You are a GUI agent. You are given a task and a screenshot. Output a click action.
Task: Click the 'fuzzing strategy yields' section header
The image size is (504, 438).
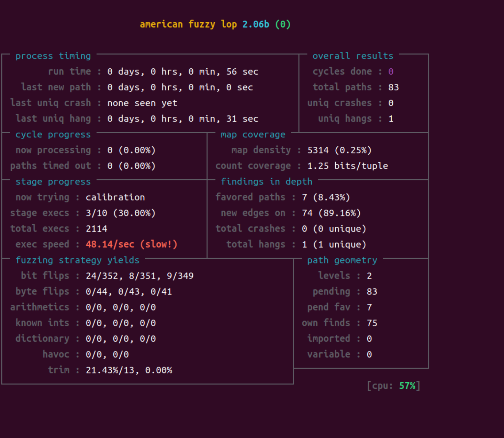tap(78, 260)
